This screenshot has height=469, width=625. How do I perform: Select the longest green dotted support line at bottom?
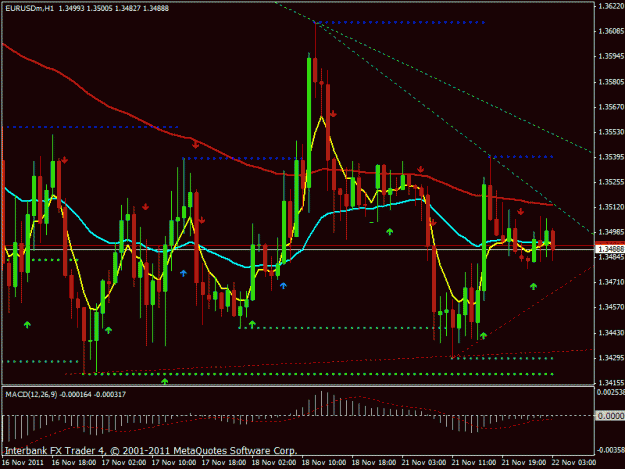click(318, 374)
